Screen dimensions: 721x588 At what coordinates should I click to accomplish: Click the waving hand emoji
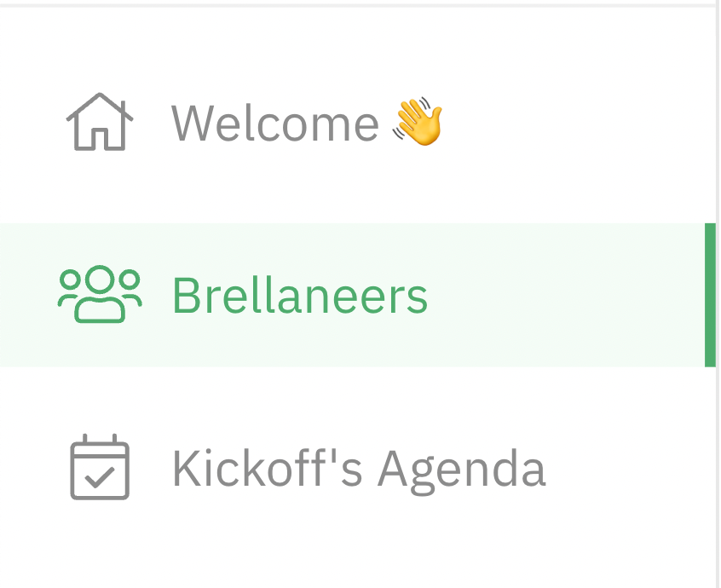point(418,121)
